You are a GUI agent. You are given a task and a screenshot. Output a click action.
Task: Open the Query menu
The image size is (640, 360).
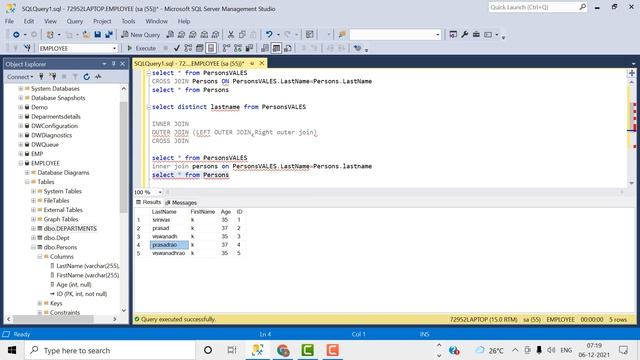(75, 21)
